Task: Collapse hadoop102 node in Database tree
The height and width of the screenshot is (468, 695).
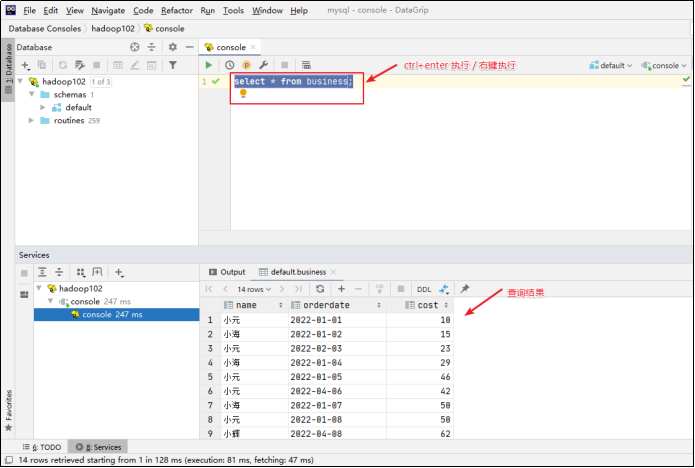Action: tap(20, 82)
